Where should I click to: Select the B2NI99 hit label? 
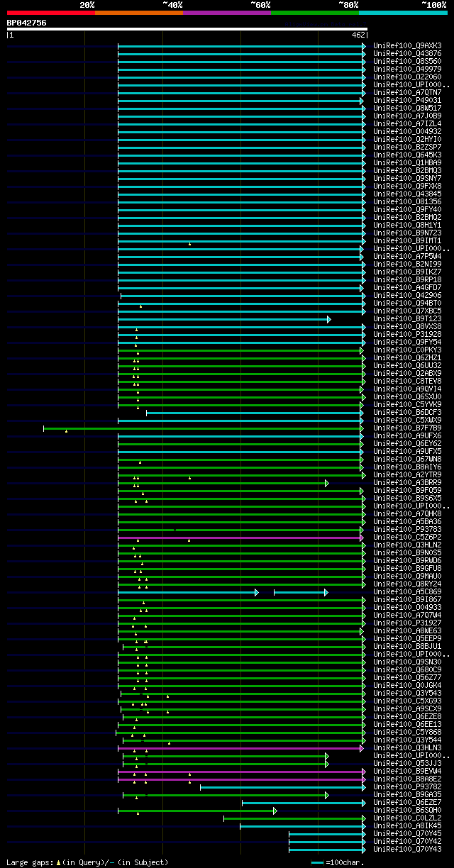pyautogui.click(x=407, y=264)
